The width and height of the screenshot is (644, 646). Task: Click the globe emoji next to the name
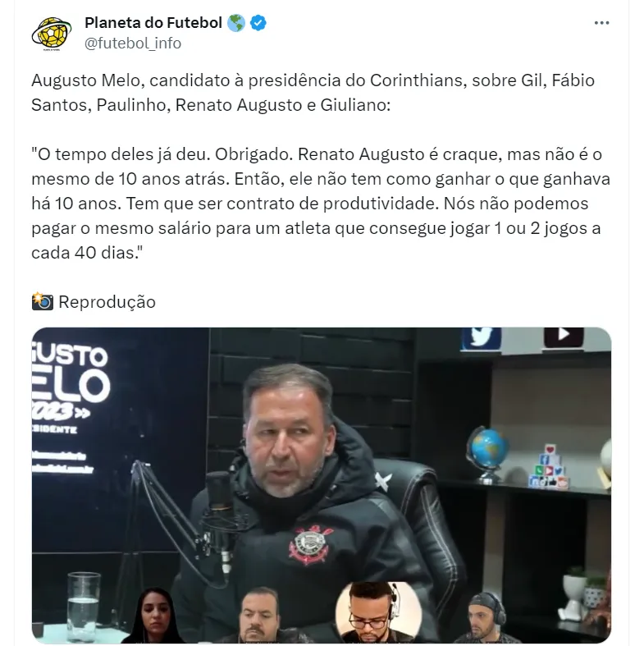[236, 23]
